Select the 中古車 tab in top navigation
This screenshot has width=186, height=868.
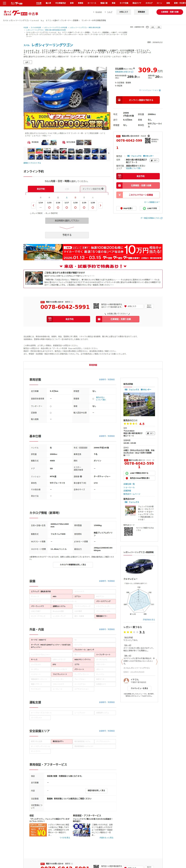point(39,3)
